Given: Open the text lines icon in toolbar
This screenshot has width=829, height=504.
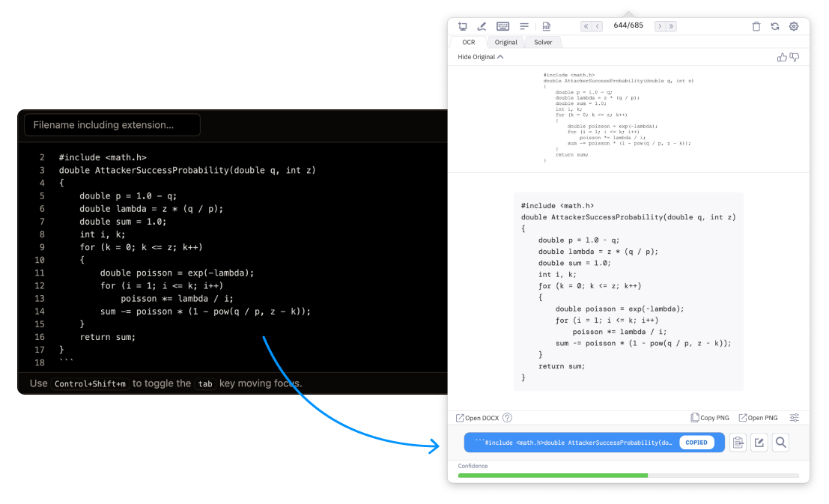Looking at the screenshot, I should pyautogui.click(x=524, y=26).
